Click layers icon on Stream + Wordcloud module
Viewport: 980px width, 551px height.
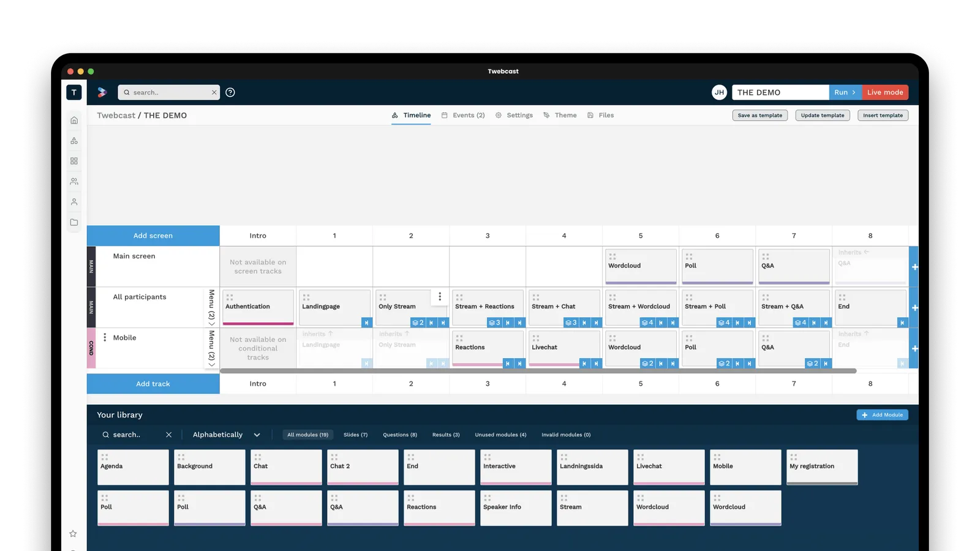(x=647, y=323)
